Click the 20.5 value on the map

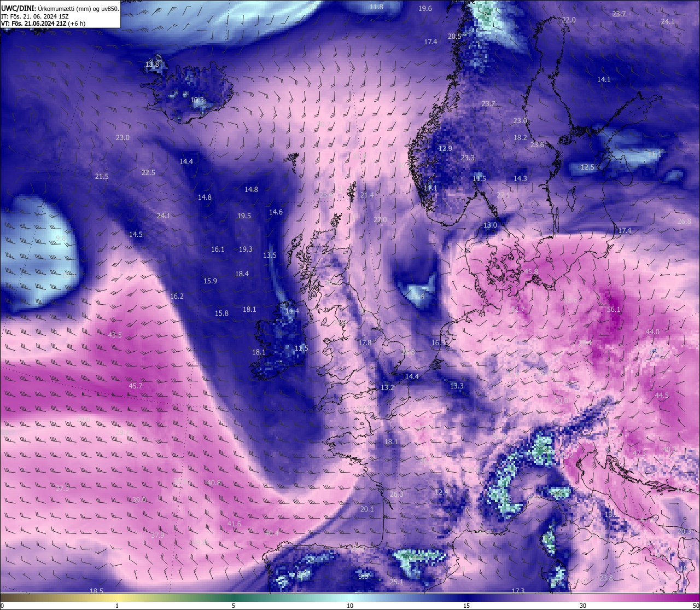pyautogui.click(x=454, y=37)
